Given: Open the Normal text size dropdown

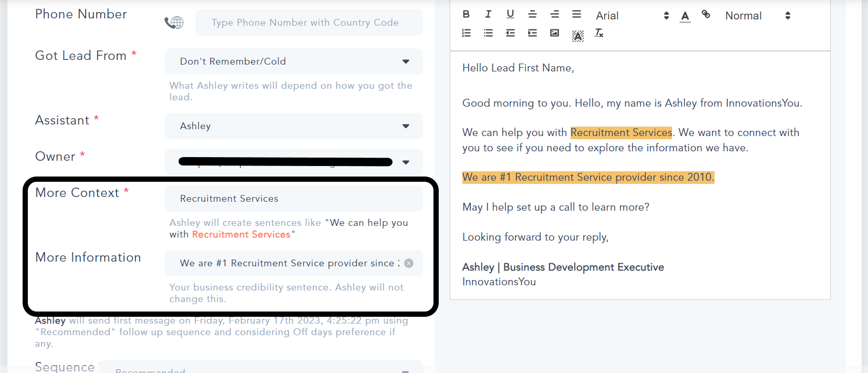Looking at the screenshot, I should coord(757,16).
